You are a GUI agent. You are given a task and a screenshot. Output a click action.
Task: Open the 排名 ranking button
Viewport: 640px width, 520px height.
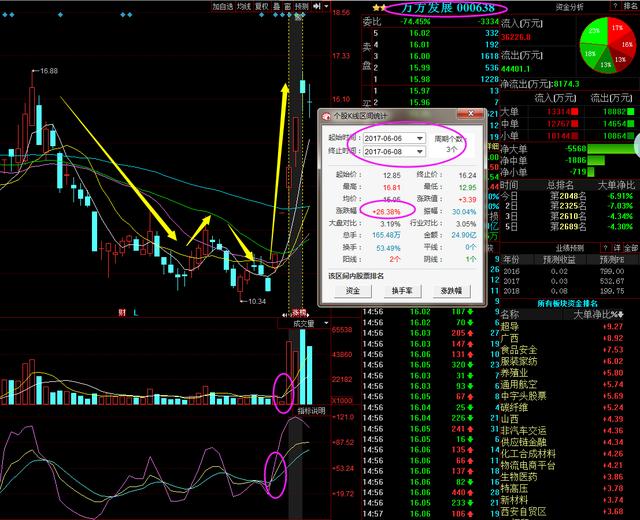(630, 6)
